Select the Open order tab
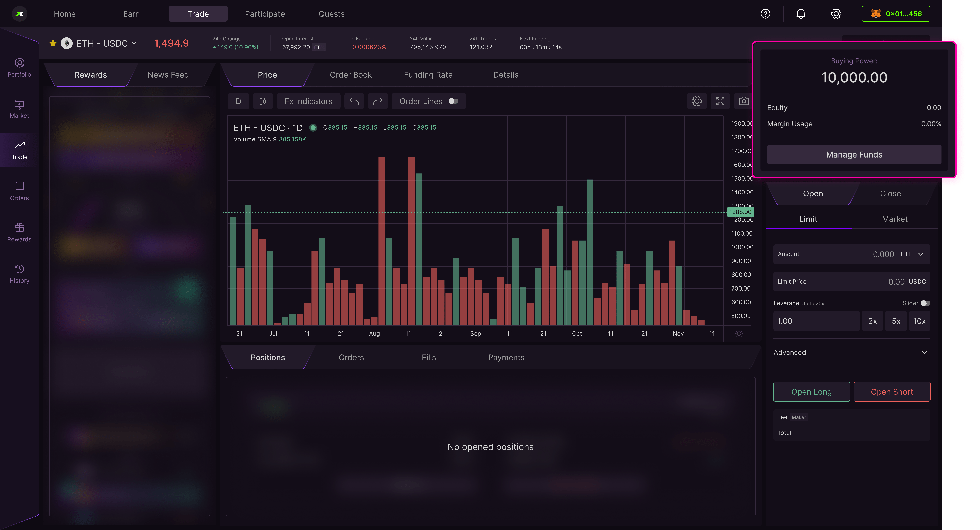 [813, 194]
